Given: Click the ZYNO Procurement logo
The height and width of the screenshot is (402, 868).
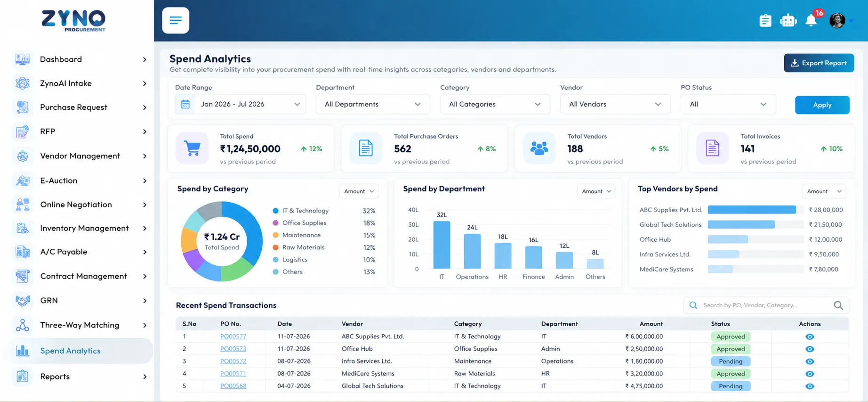Looking at the screenshot, I should pos(73,21).
